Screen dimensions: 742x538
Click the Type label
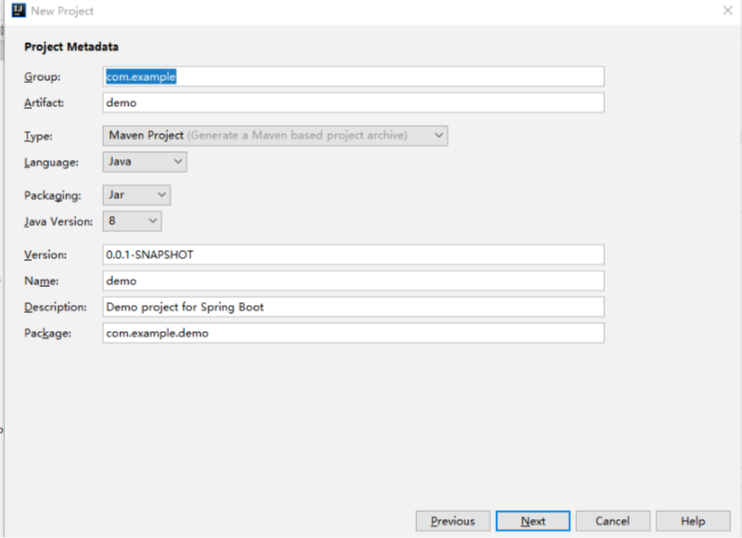(x=38, y=136)
